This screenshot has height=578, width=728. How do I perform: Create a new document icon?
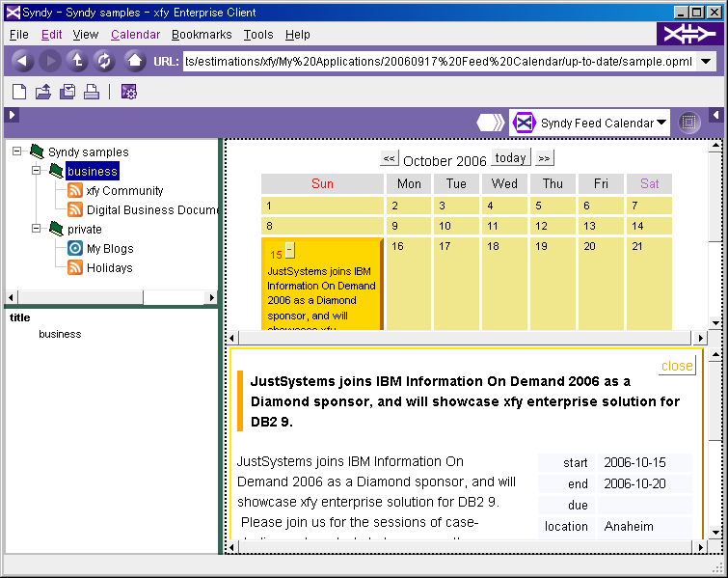pyautogui.click(x=19, y=92)
